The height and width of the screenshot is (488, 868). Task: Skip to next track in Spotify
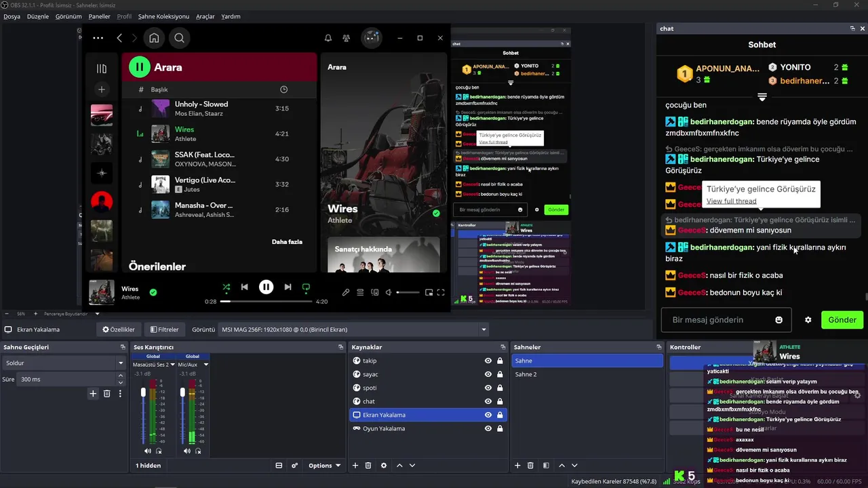(x=288, y=287)
